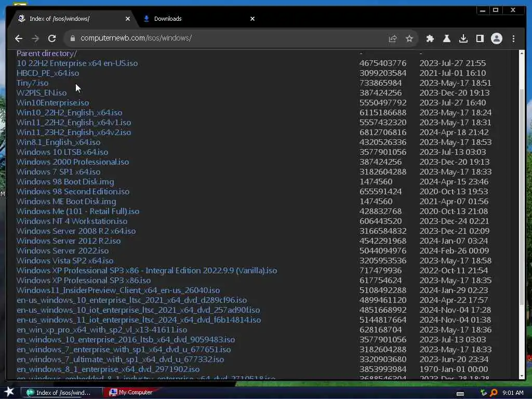Close the Index of /isos/windows/ tab
Viewport: 532px width, 399px height.
(128, 19)
